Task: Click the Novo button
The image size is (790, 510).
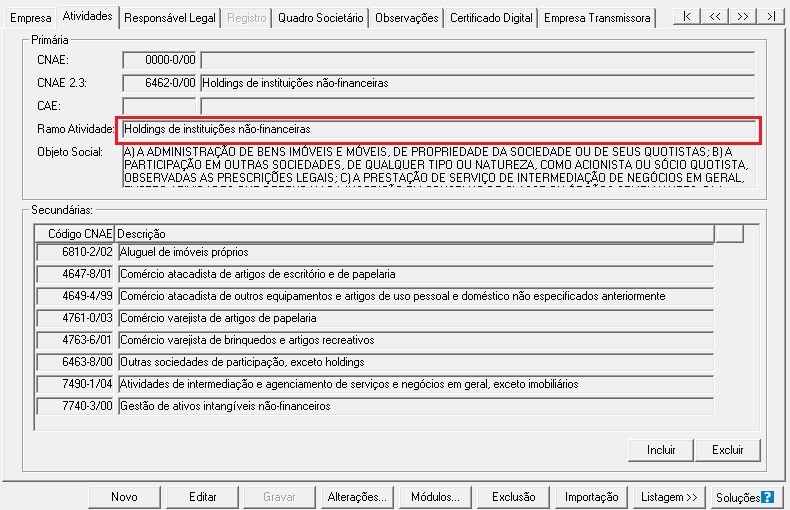Action: coord(124,497)
